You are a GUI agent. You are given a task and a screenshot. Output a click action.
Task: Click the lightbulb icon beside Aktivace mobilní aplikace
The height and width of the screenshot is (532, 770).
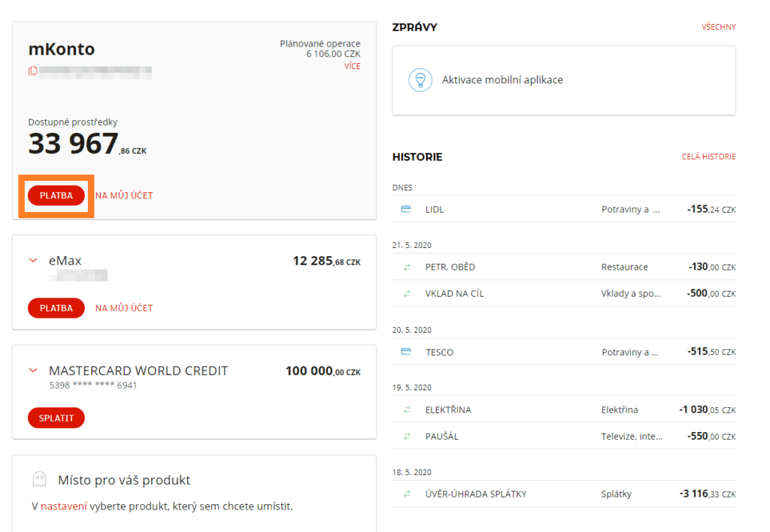pos(420,80)
